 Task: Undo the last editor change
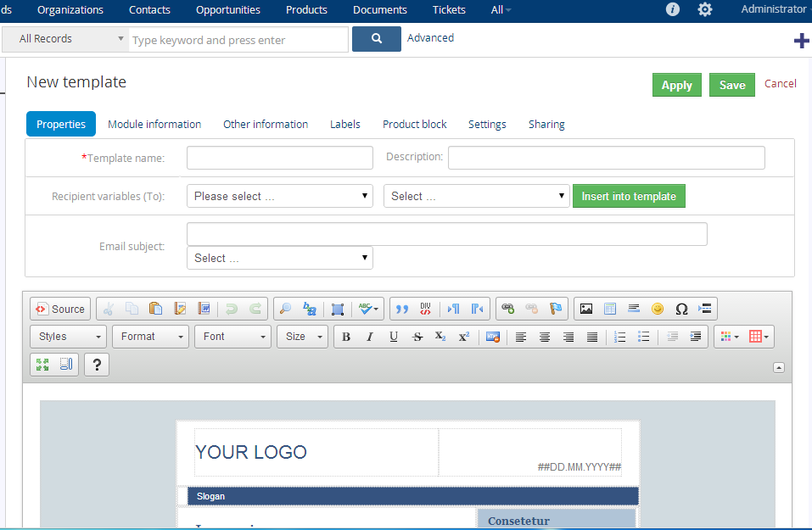tap(232, 309)
